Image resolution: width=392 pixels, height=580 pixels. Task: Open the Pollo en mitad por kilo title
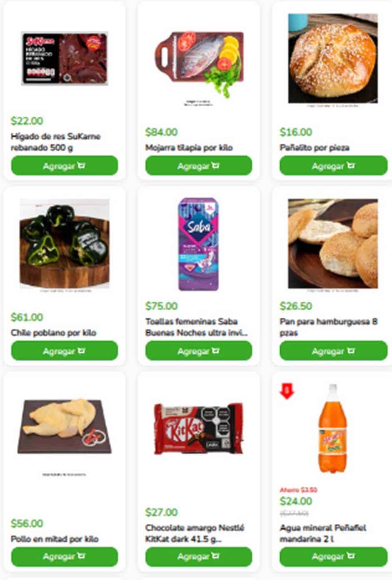click(x=55, y=539)
